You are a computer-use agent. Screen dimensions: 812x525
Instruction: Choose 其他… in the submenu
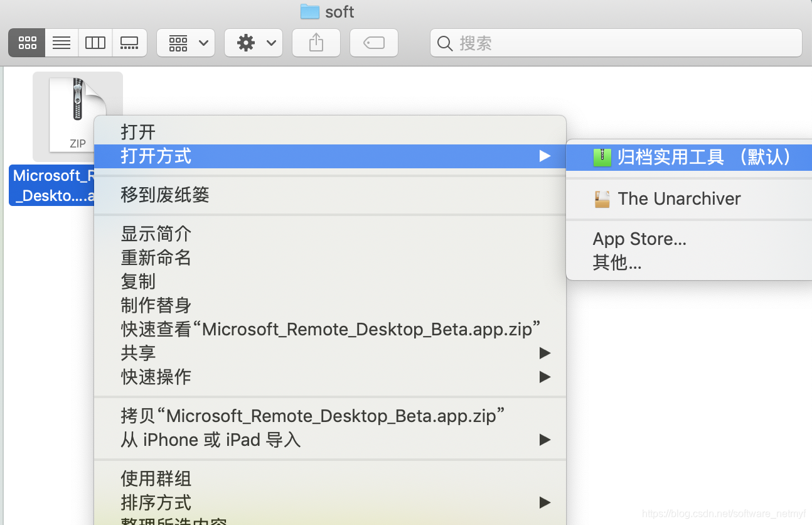click(x=689, y=262)
